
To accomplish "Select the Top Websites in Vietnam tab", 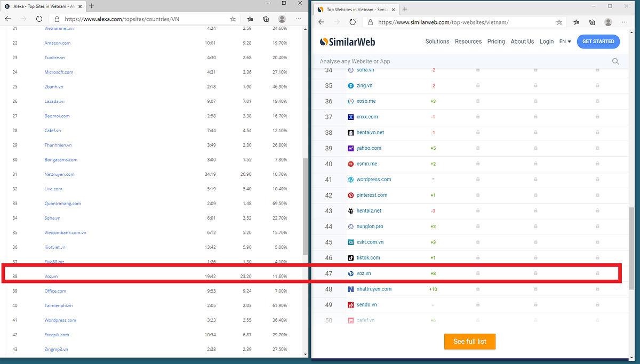I will point(356,10).
